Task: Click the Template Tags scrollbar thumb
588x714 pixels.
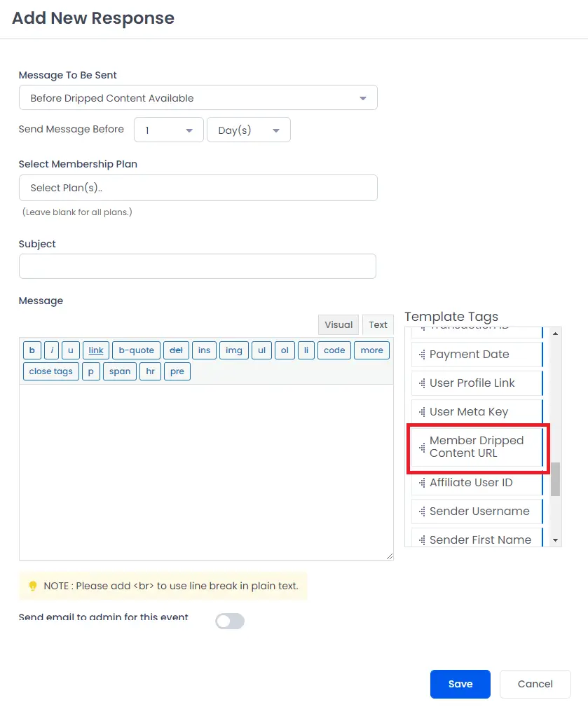Action: [x=555, y=479]
